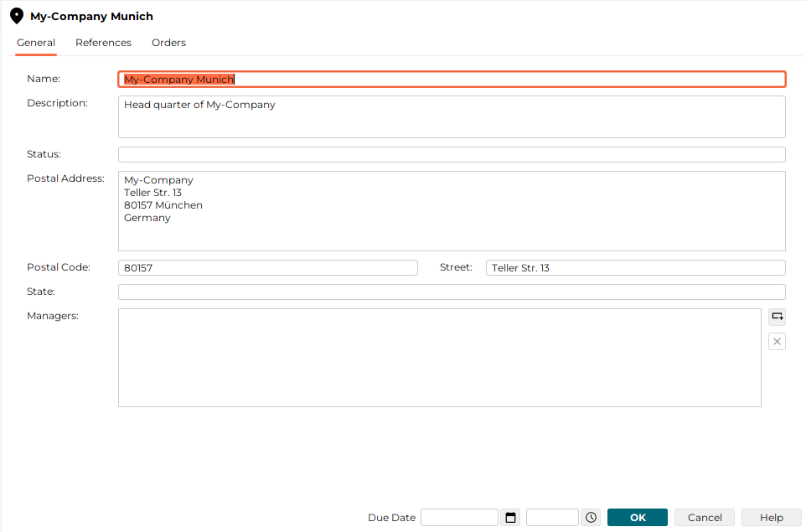This screenshot has width=806, height=532.
Task: Switch to the Orders tab
Action: [168, 43]
